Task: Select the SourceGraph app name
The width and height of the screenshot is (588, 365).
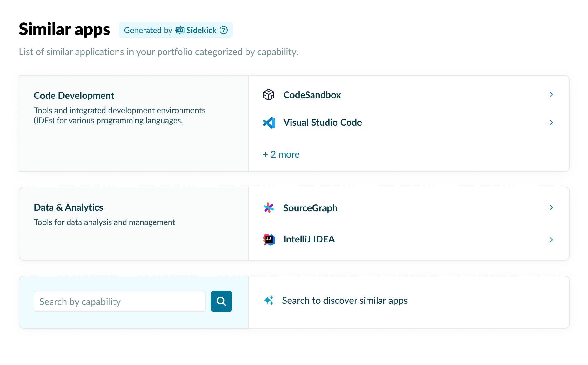Action: click(x=310, y=208)
